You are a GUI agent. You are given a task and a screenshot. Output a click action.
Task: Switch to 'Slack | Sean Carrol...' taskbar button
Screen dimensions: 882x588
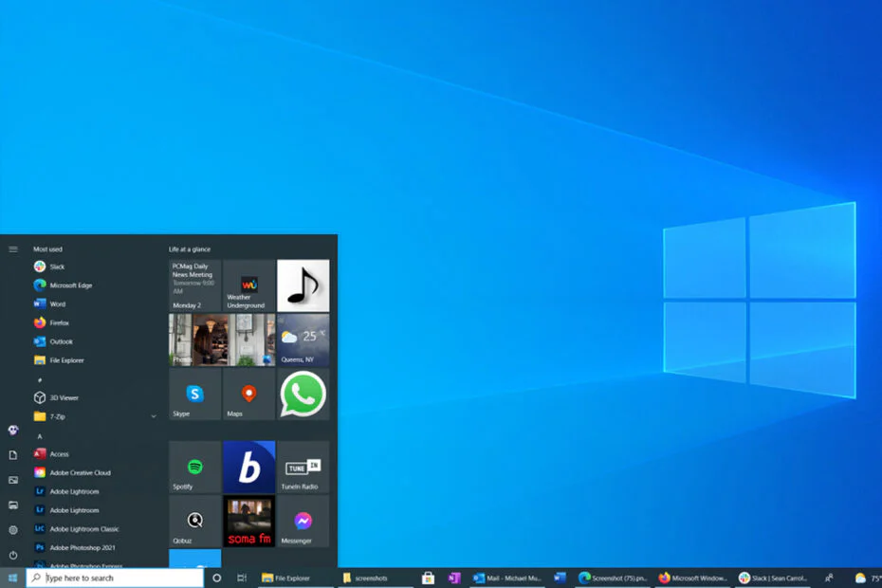[773, 578]
